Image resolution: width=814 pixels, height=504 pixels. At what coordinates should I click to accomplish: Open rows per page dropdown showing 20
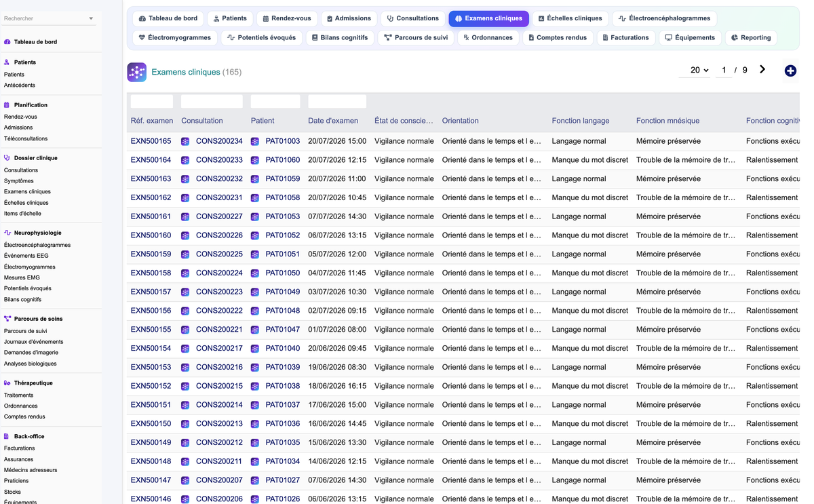point(699,70)
